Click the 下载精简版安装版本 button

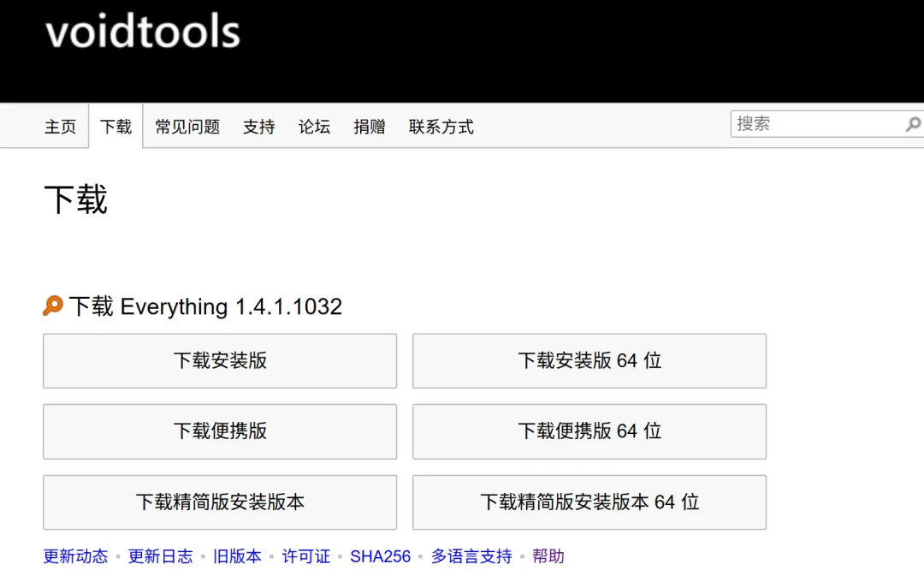coord(220,502)
